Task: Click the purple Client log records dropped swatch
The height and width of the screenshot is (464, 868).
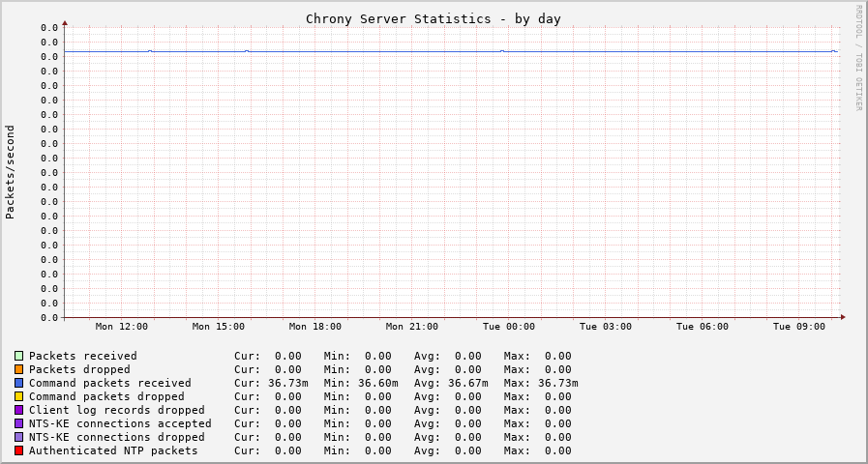Action: click(18, 410)
